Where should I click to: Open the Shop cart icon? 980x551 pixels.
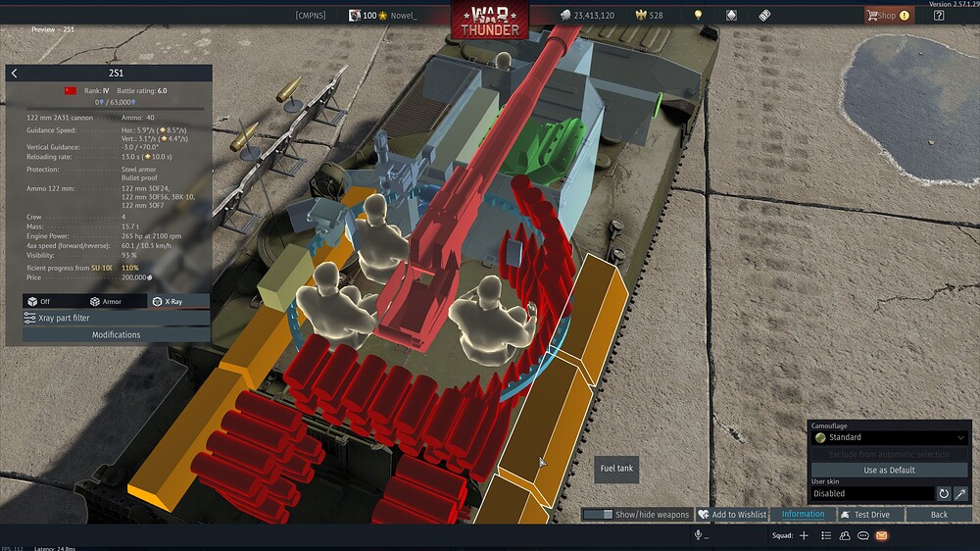click(x=872, y=15)
